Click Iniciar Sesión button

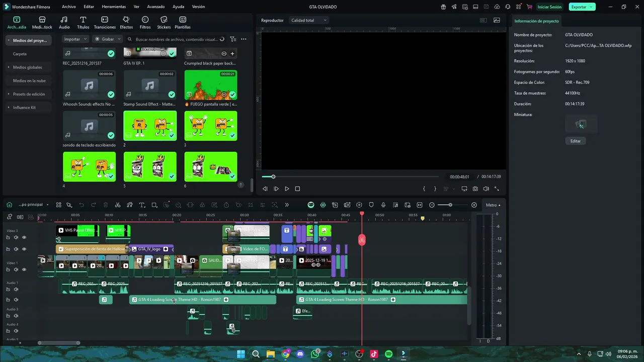coord(549,7)
